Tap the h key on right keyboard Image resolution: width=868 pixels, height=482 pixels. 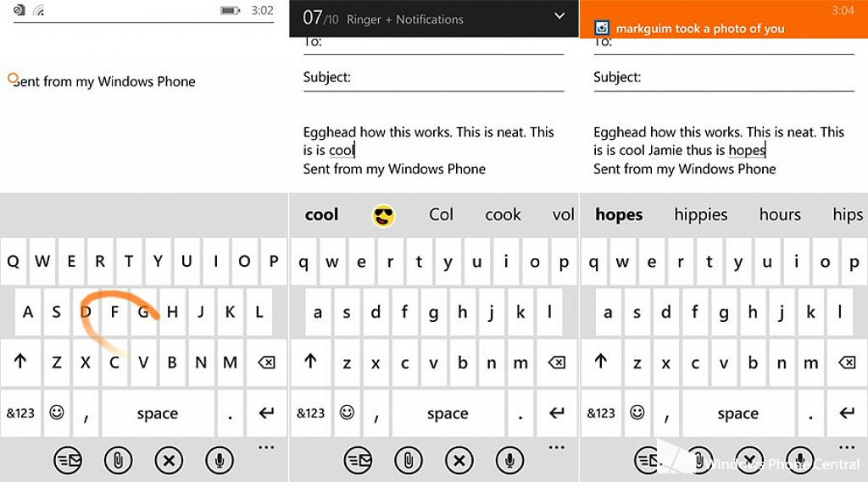point(753,312)
